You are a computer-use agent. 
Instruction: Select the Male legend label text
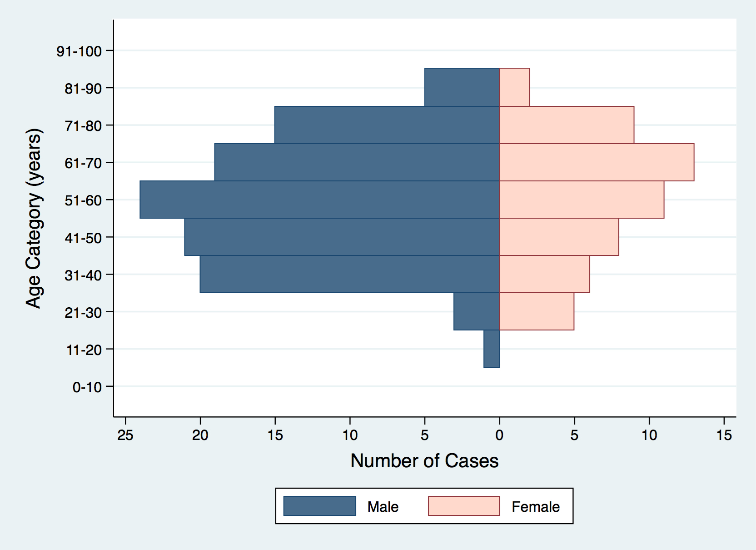(383, 506)
